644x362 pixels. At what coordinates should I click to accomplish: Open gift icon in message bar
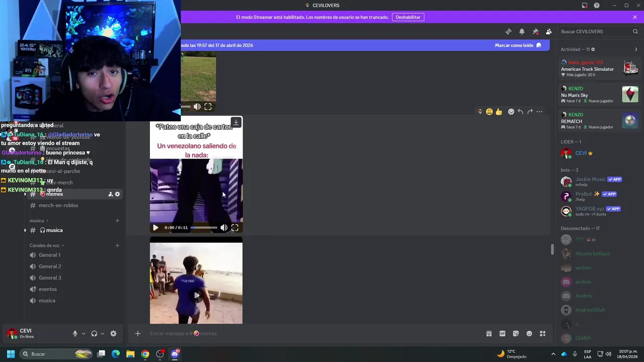click(489, 333)
